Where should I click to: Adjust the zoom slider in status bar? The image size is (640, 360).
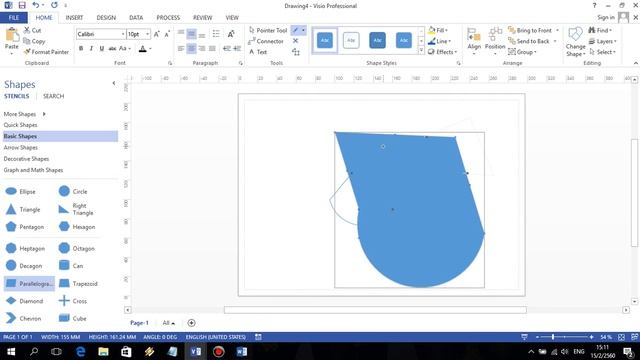[x=553, y=337]
